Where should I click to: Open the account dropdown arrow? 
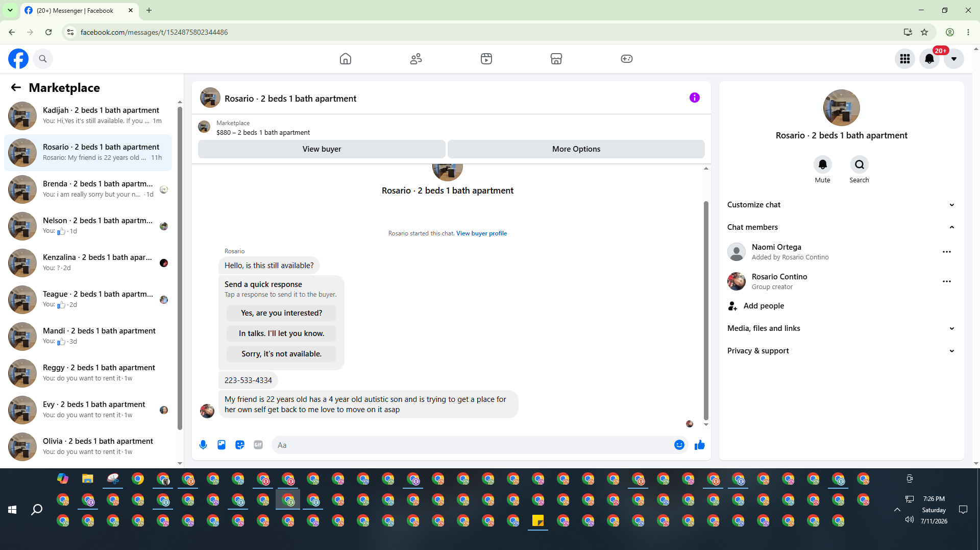point(954,59)
